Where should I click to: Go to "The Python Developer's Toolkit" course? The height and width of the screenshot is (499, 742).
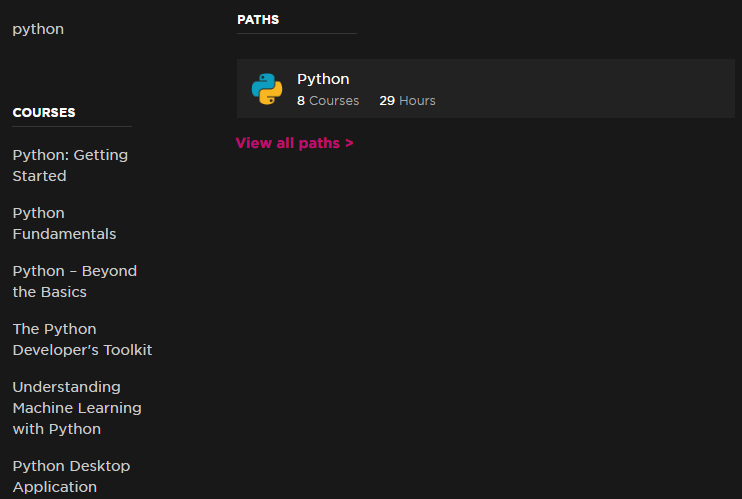pos(82,339)
